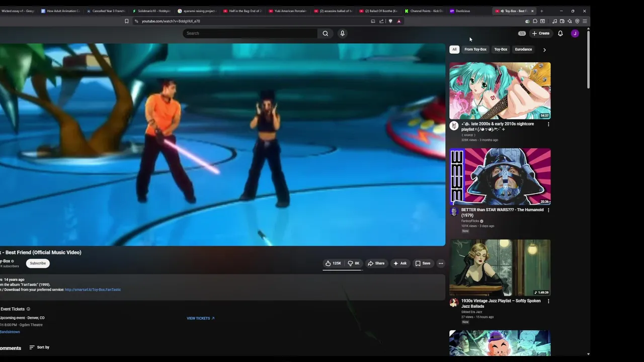Click the YouTube search magnifier button
Viewport: 644px width, 362px height.
coord(326,33)
